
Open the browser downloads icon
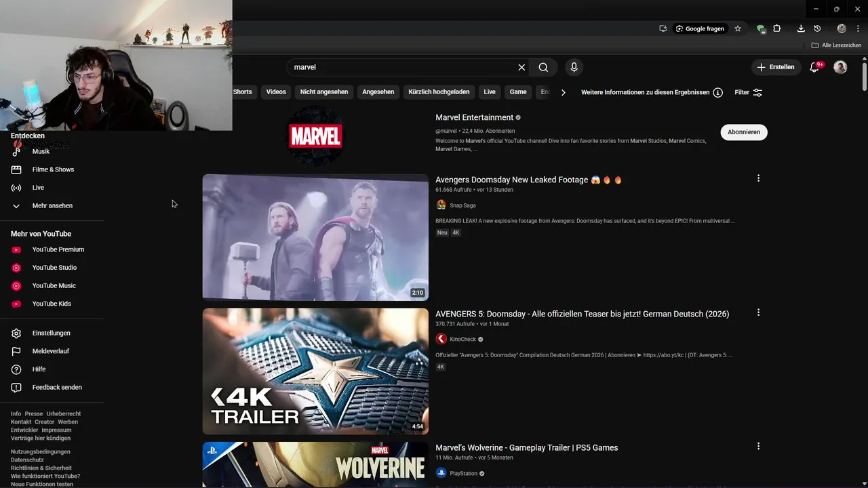tap(801, 28)
